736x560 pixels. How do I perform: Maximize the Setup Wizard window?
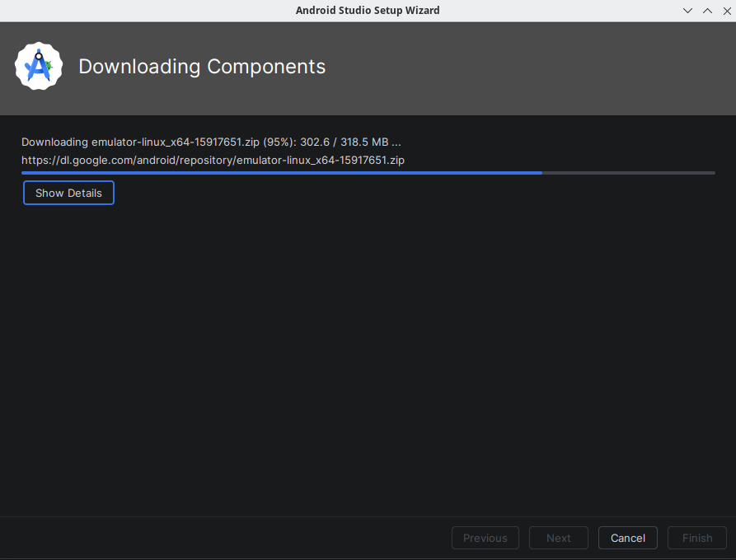(x=707, y=11)
